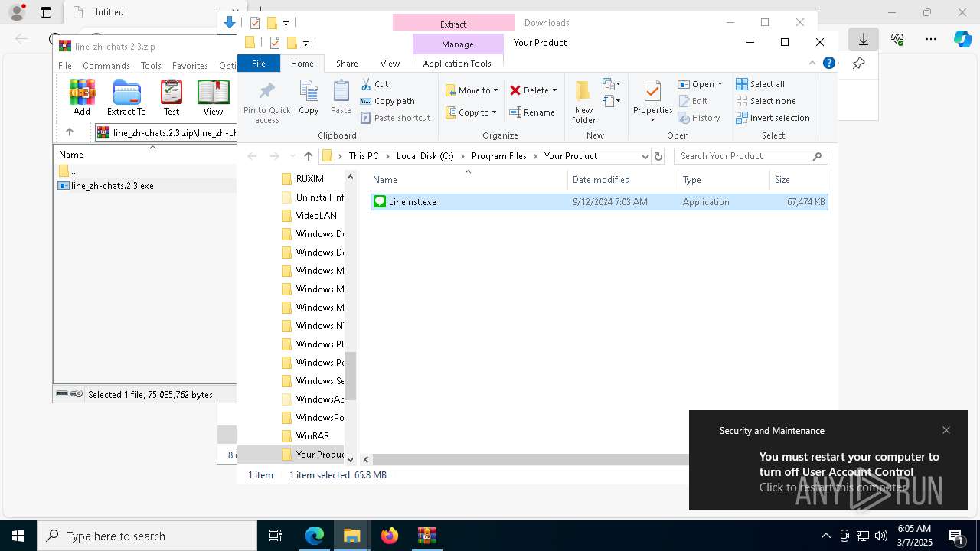Screen dimensions: 980x551
Task: Open the Windows Start menu
Action: coord(18,536)
